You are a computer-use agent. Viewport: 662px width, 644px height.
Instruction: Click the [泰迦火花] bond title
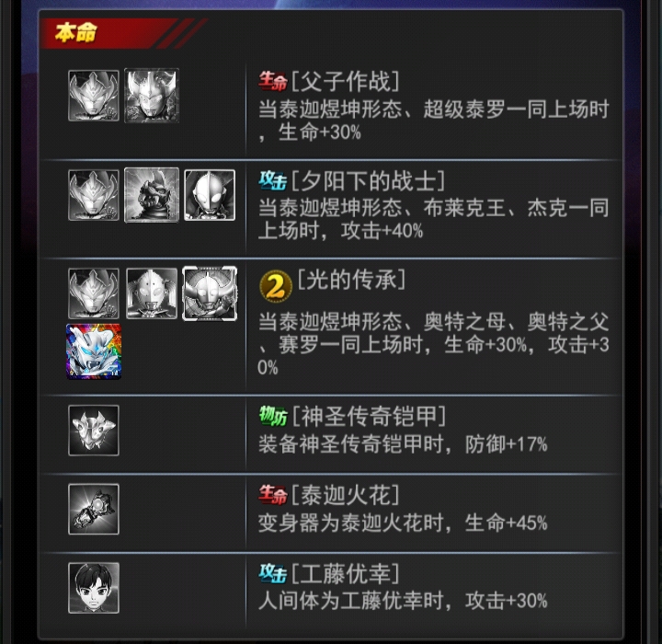(346, 495)
